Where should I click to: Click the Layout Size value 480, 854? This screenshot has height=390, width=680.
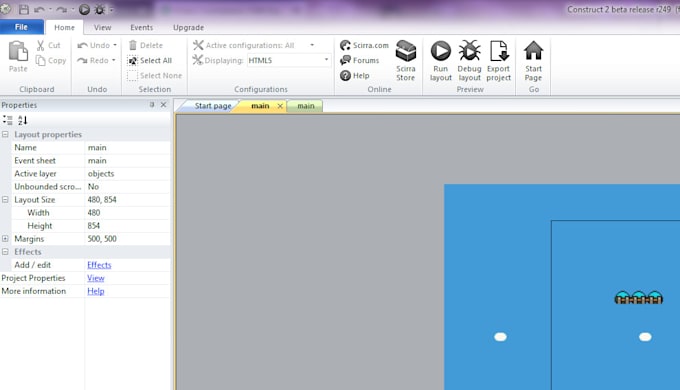[x=128, y=200]
